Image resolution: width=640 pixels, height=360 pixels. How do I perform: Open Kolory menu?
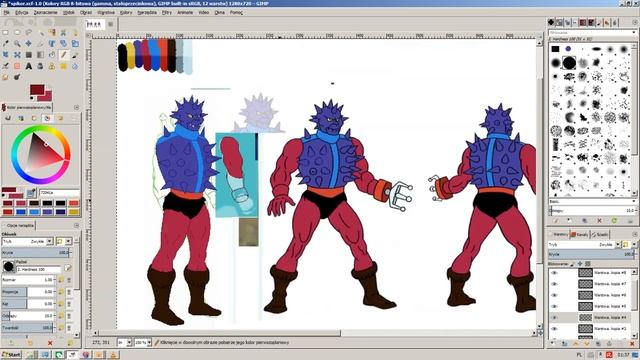[126, 13]
